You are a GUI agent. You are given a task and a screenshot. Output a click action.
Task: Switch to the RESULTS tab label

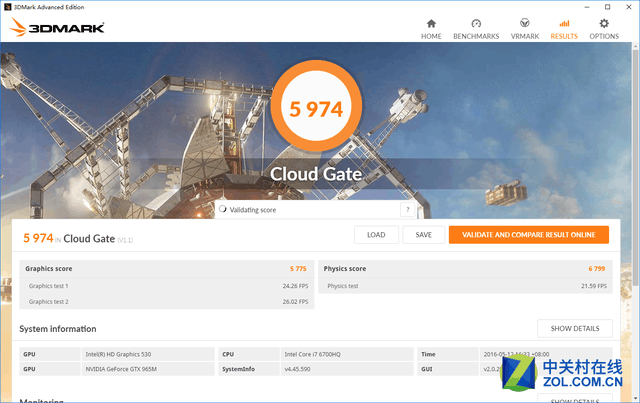click(x=564, y=36)
